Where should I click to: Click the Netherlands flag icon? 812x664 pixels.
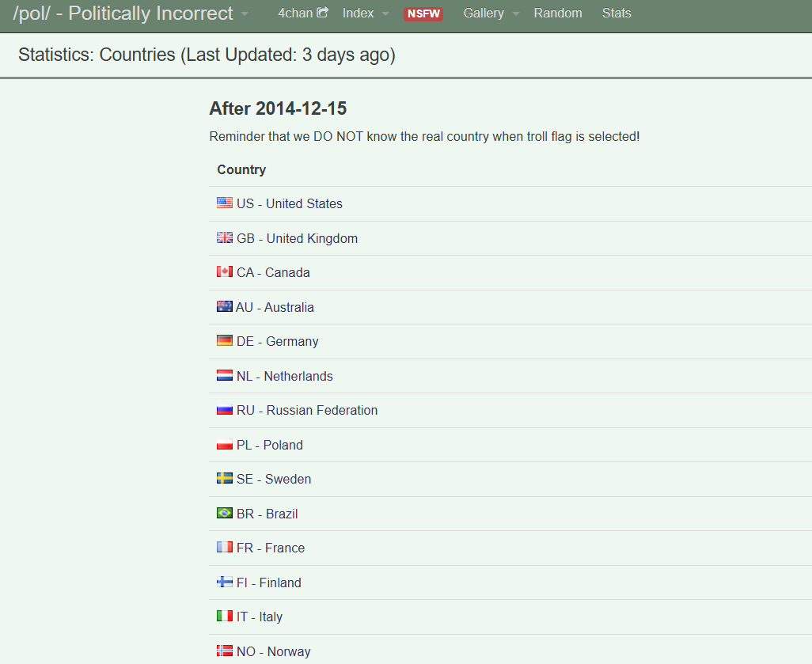pos(224,375)
